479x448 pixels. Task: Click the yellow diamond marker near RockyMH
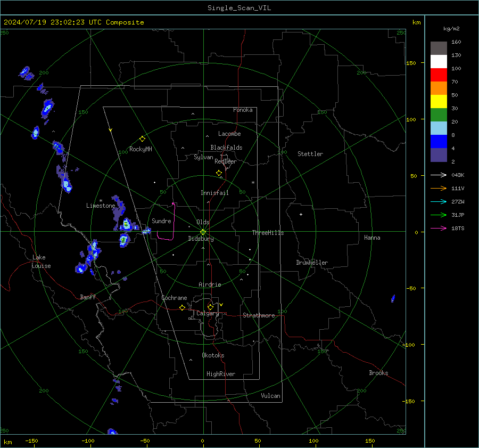point(142,139)
